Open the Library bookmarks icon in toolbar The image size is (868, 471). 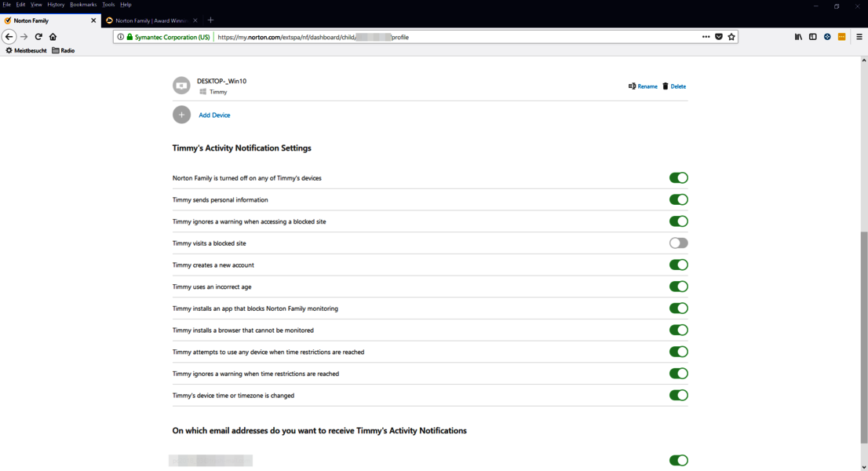coord(798,37)
